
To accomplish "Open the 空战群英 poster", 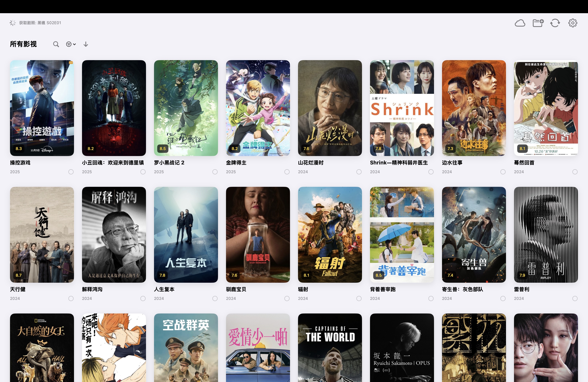I will click(186, 348).
